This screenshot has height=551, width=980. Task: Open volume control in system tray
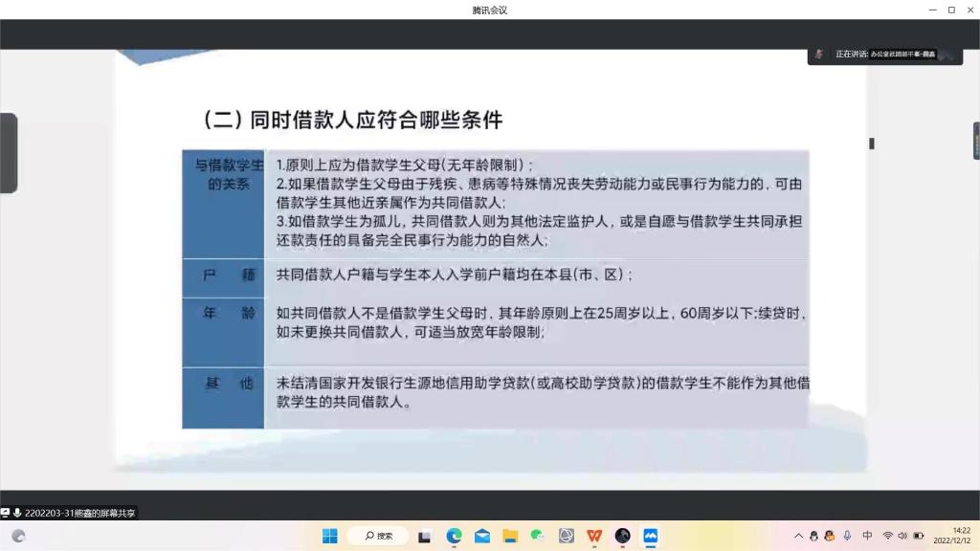click(902, 536)
